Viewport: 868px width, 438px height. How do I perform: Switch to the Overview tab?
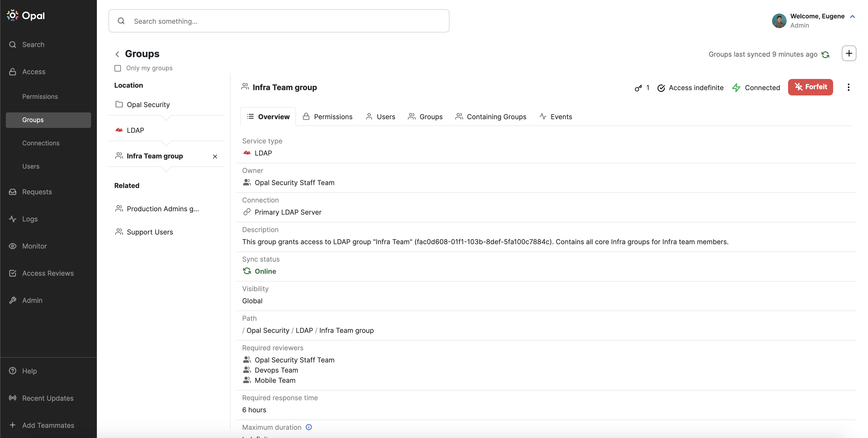[x=268, y=117]
